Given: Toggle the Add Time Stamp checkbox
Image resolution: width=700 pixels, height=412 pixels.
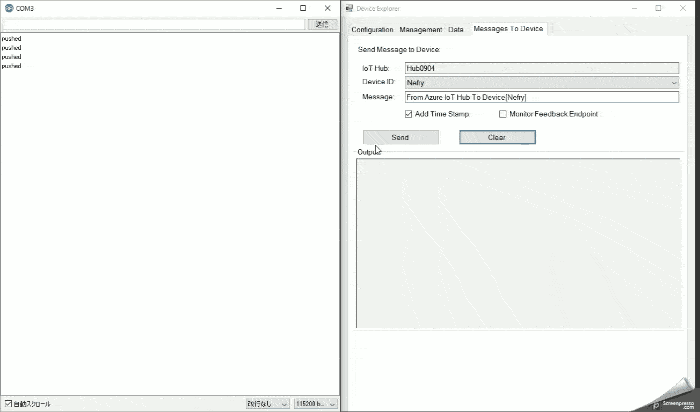Looking at the screenshot, I should point(409,114).
